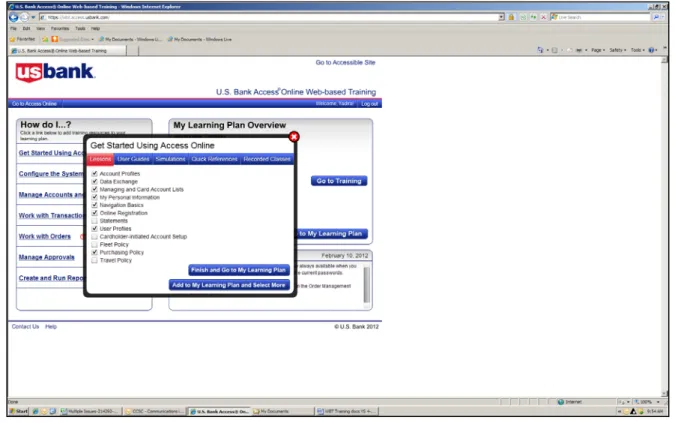
Task: Click the news panel vertical scrollbar
Action: click(366, 285)
